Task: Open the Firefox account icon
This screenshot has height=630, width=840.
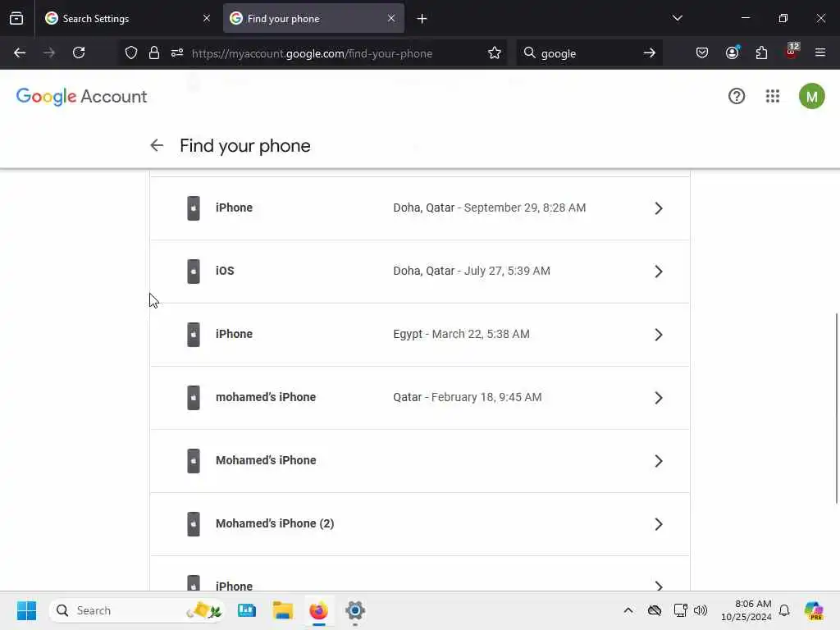Action: [732, 53]
